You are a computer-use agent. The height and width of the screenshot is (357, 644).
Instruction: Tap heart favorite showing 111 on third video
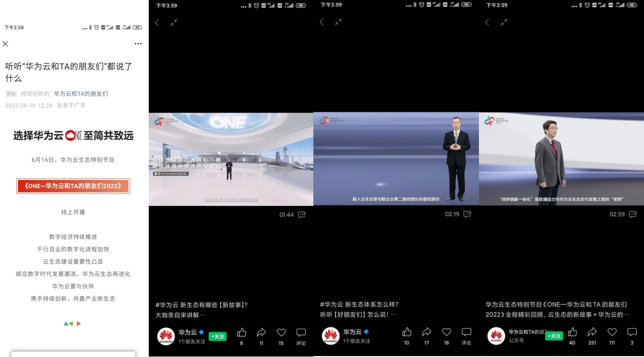[x=612, y=332]
